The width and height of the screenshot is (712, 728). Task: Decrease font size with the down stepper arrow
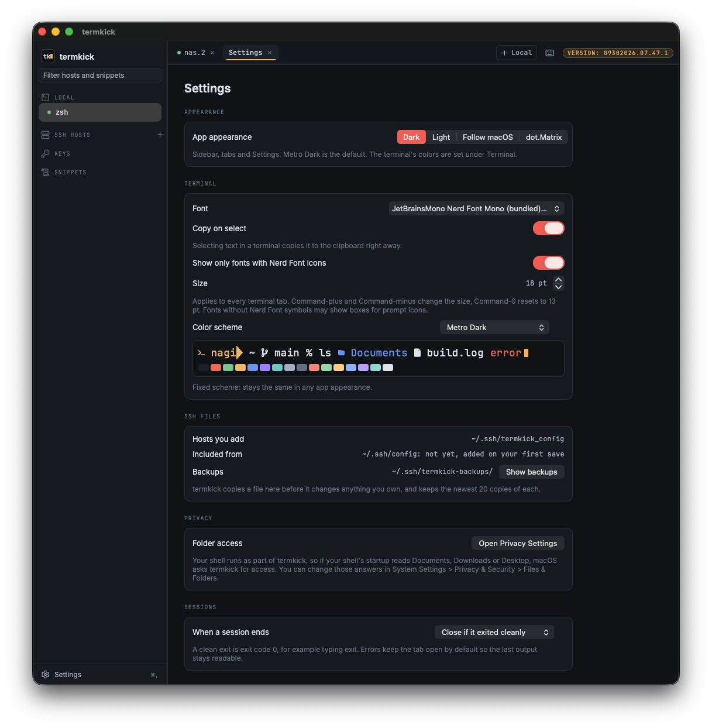(x=558, y=287)
